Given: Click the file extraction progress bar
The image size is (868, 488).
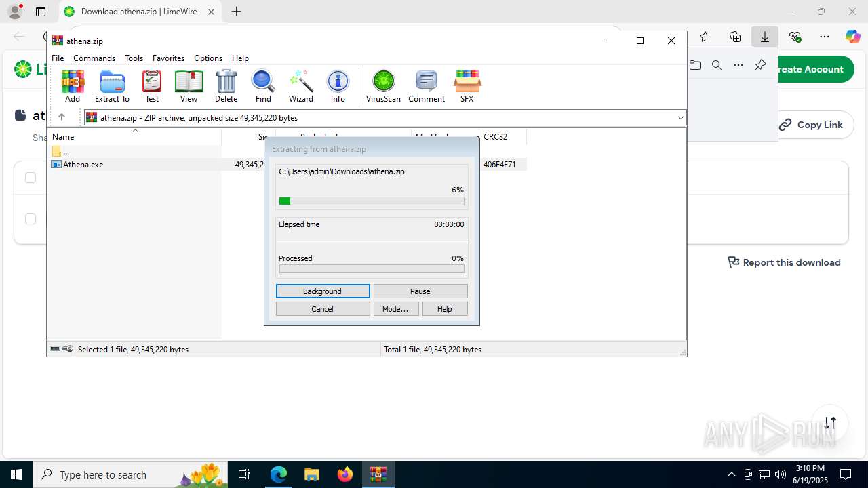Looking at the screenshot, I should point(372,201).
